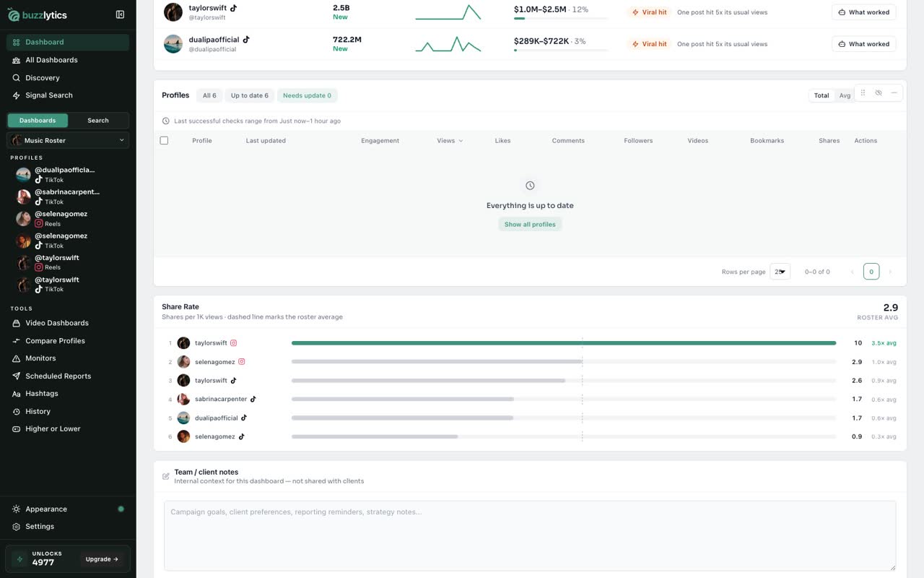Open the Buzzlytics logo home link

point(36,14)
